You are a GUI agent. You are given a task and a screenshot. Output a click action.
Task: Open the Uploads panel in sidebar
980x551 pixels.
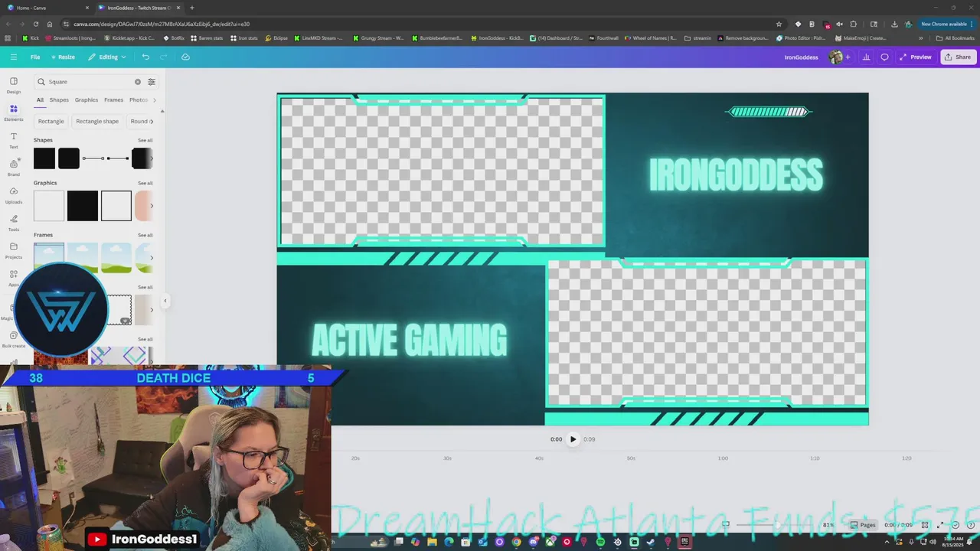13,195
